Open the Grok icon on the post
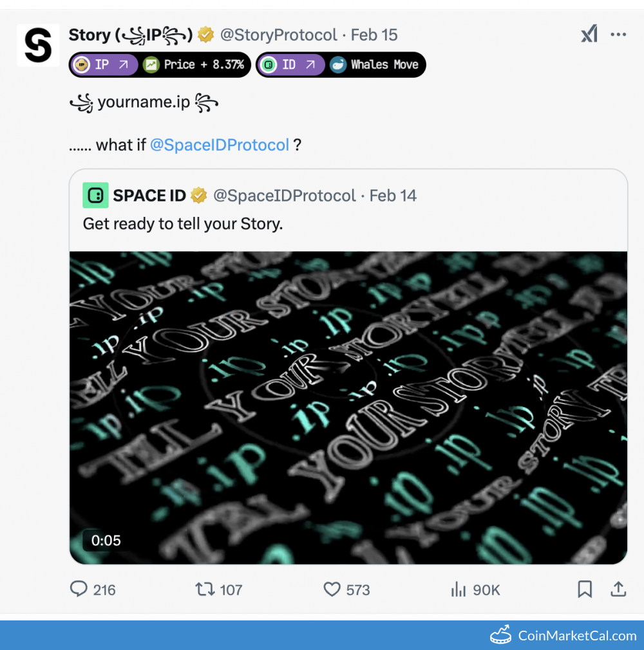644x650 pixels. click(589, 35)
